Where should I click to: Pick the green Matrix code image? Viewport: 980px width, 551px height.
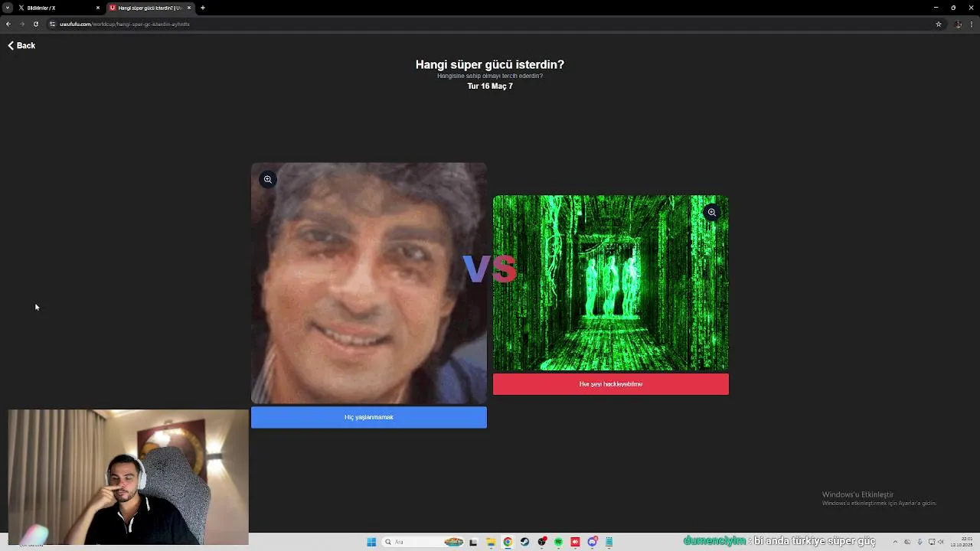click(x=611, y=283)
